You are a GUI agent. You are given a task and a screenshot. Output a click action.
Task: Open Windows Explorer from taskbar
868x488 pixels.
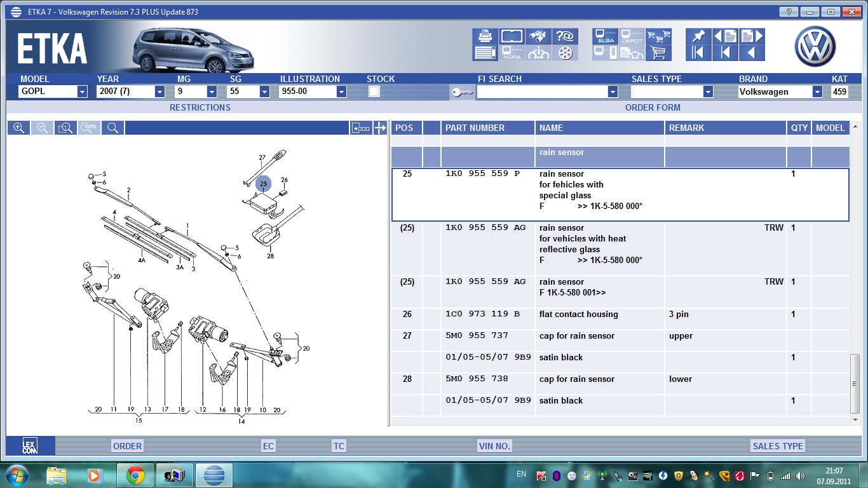(x=57, y=475)
